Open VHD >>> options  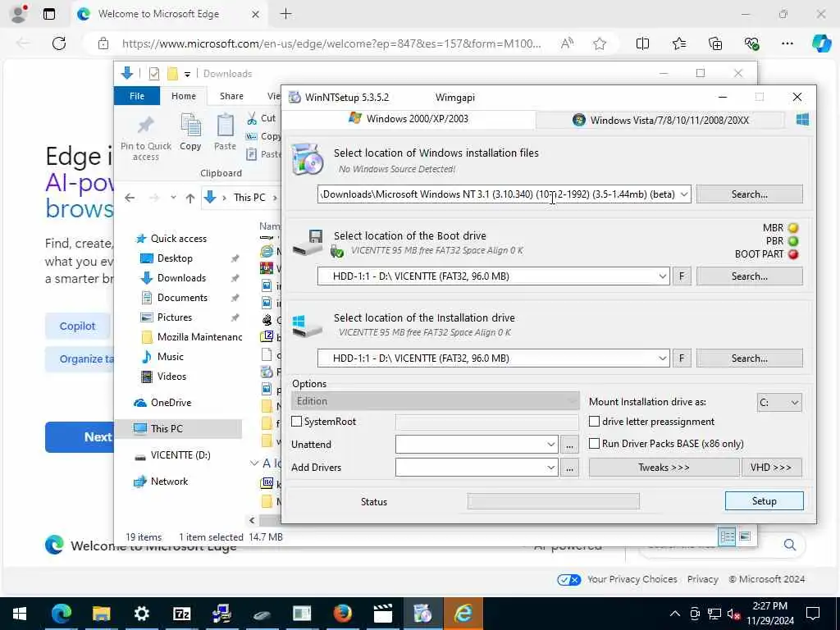pos(771,468)
